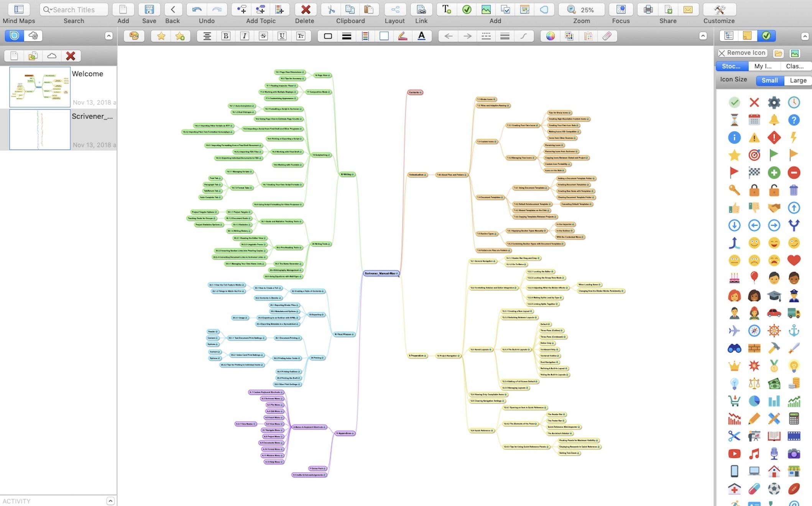The height and width of the screenshot is (506, 812).
Task: Click the Bold formatting icon
Action: click(225, 36)
